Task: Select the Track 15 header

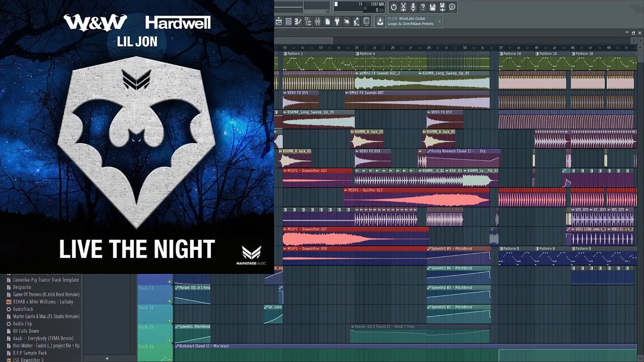Action: (x=154, y=333)
